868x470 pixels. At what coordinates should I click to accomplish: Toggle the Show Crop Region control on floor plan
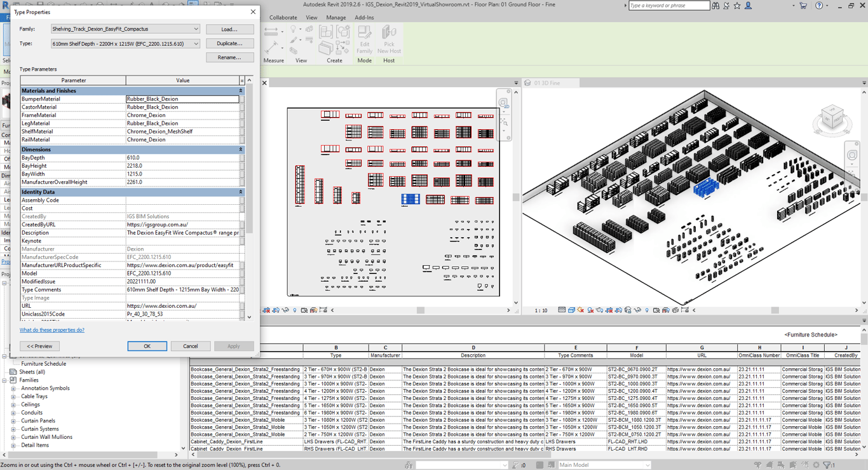pos(275,310)
